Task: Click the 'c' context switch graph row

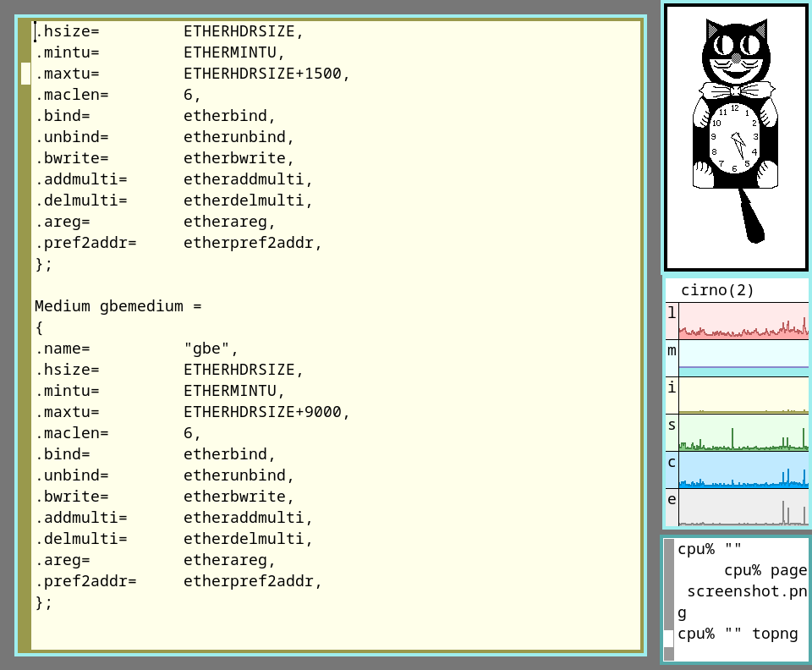Action: pyautogui.click(x=743, y=470)
